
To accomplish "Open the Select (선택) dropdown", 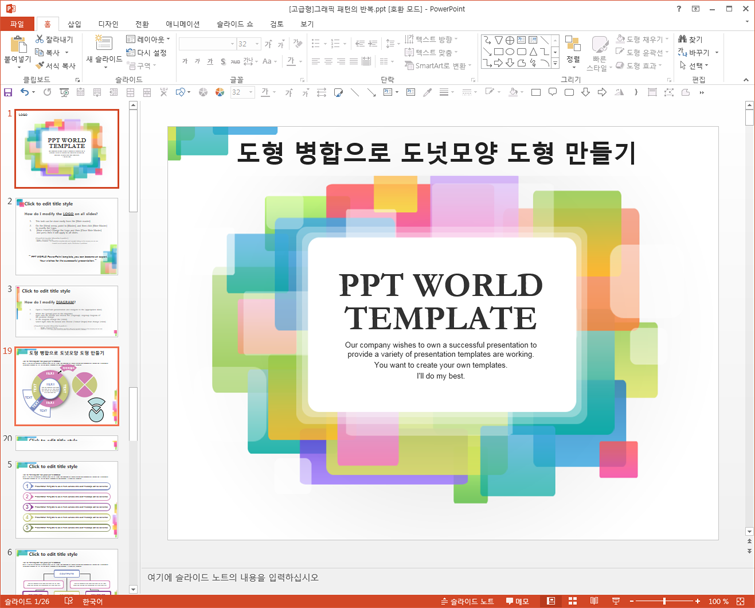I will point(694,65).
